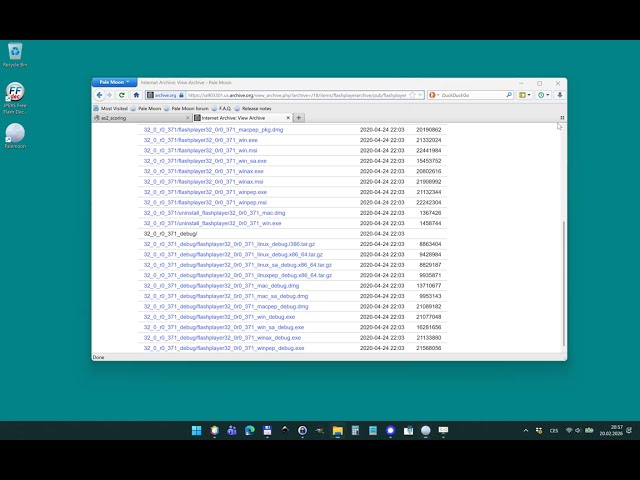Open the Pale Moon application menu
This screenshot has width=640, height=480.
coord(114,82)
